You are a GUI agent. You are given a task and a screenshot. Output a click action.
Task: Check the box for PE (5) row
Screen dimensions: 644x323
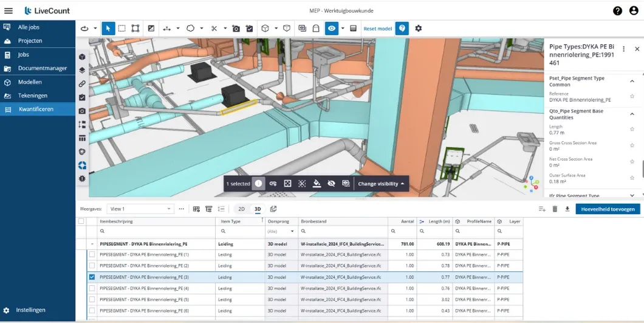92,299
